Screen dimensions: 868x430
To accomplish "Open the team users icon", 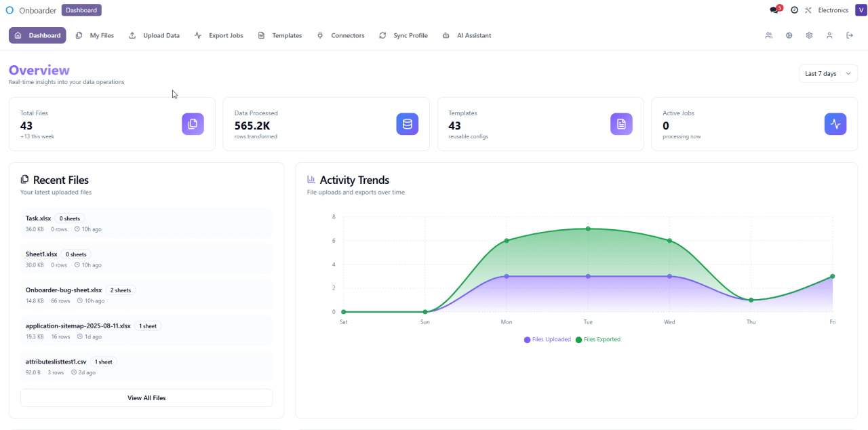I will 768,35.
